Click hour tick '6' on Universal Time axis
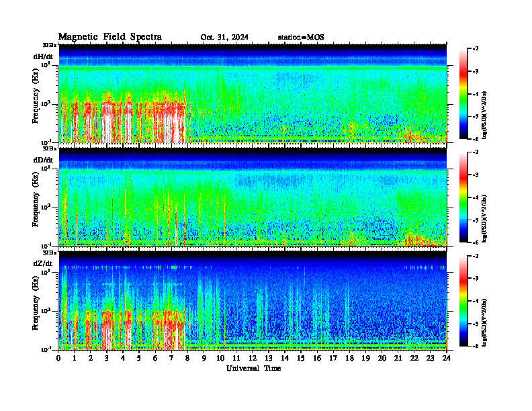The image size is (532, 411). click(x=155, y=358)
